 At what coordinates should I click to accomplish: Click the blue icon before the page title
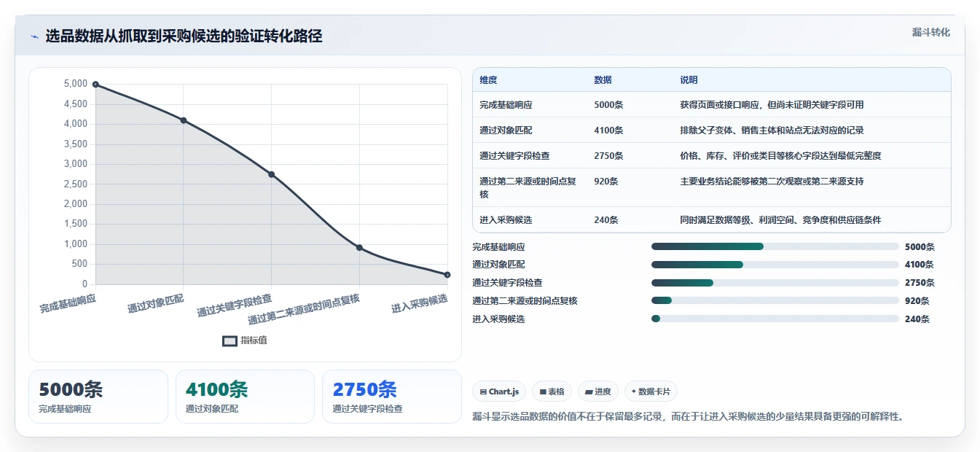coord(34,36)
